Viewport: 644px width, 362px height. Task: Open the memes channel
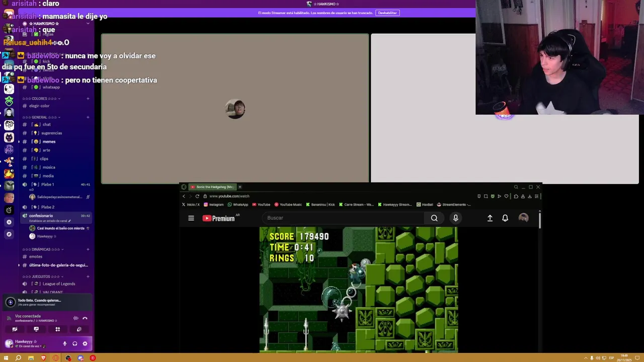click(x=55, y=142)
